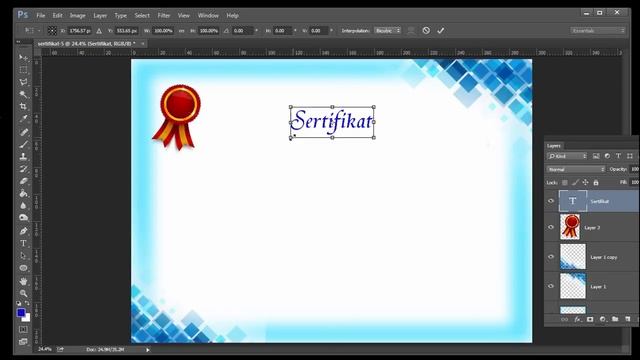Select the Pen tool
This screenshot has height=360, width=640.
coord(23,231)
